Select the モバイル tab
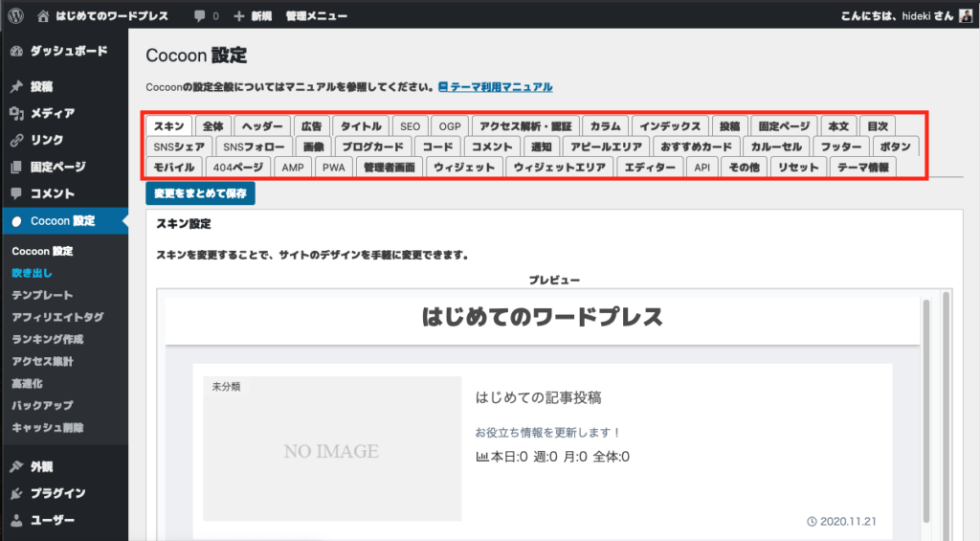 point(174,168)
